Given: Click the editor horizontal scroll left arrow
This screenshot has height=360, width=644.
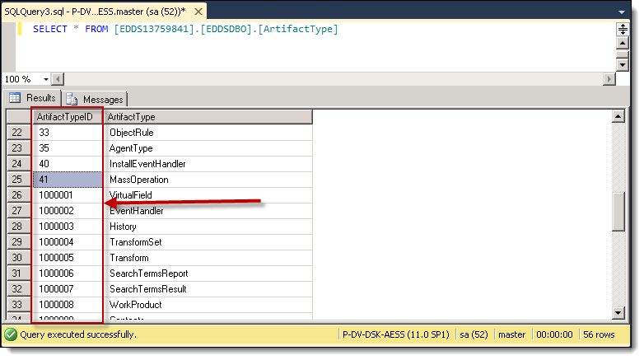Looking at the screenshot, I should (x=58, y=79).
